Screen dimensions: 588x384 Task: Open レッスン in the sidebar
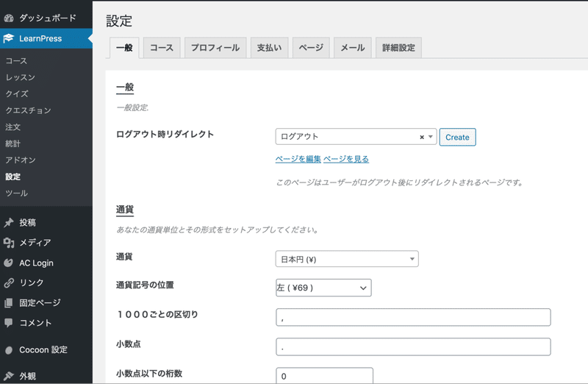click(21, 77)
